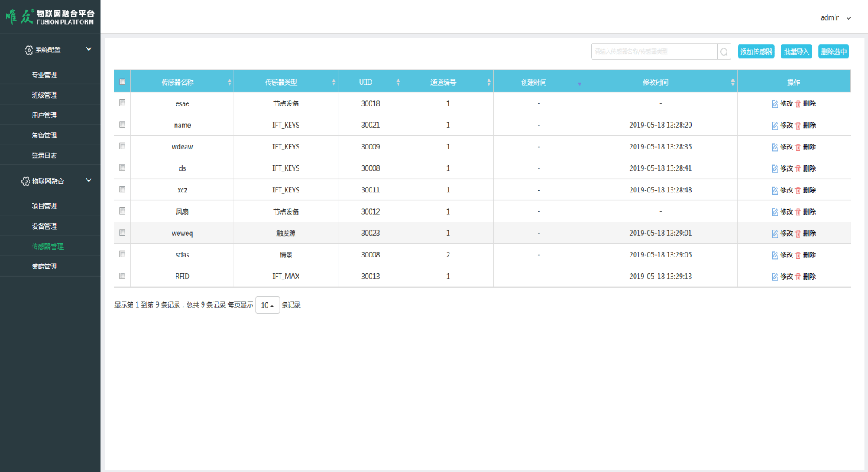Click the trash icon in the 风扇 row
868x472 pixels.
click(797, 212)
